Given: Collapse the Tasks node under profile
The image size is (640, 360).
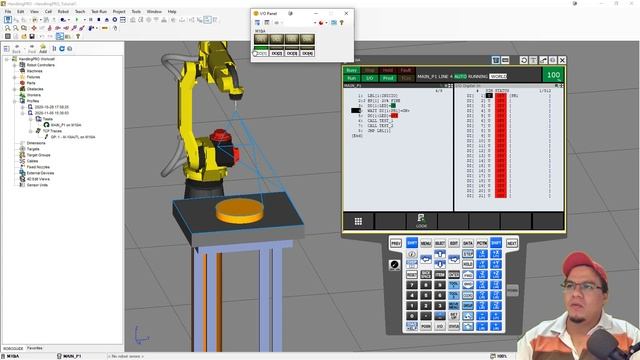Looking at the screenshot, I should pyautogui.click(x=31, y=119).
